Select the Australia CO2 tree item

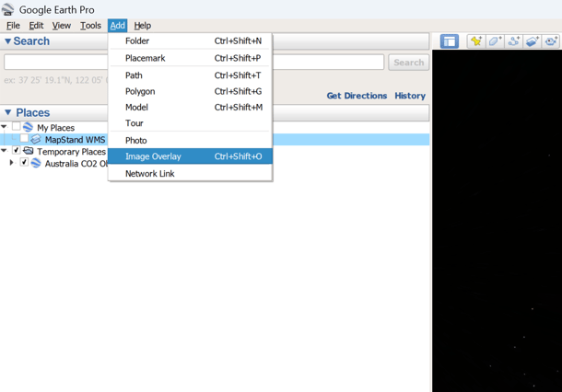click(76, 164)
